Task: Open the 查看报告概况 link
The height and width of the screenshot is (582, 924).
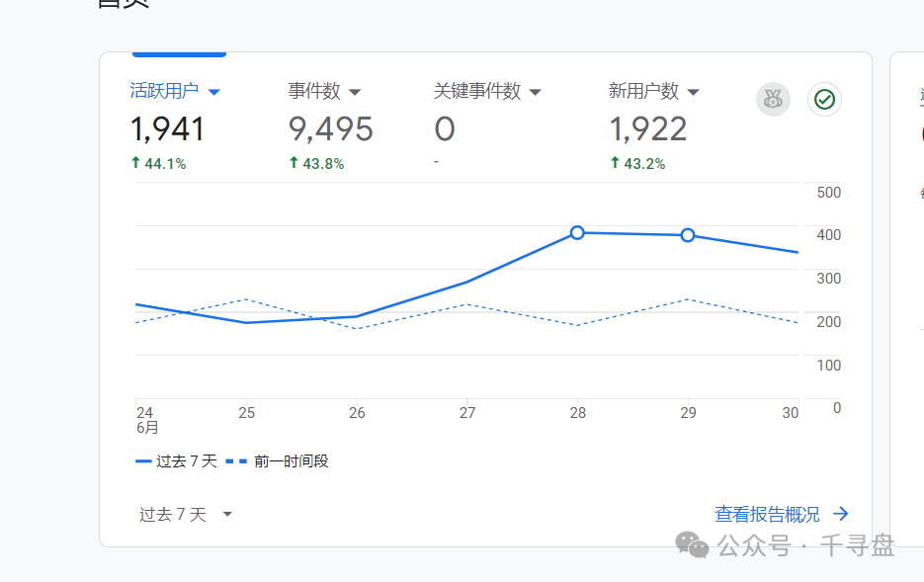Action: point(767,514)
